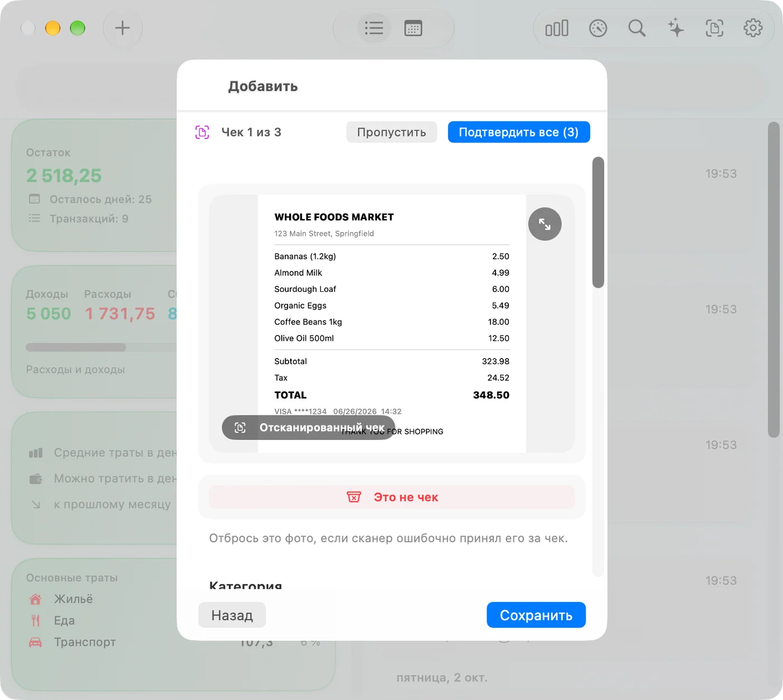Click the scan icon beside 'Чек 1 из 3'

tap(202, 133)
